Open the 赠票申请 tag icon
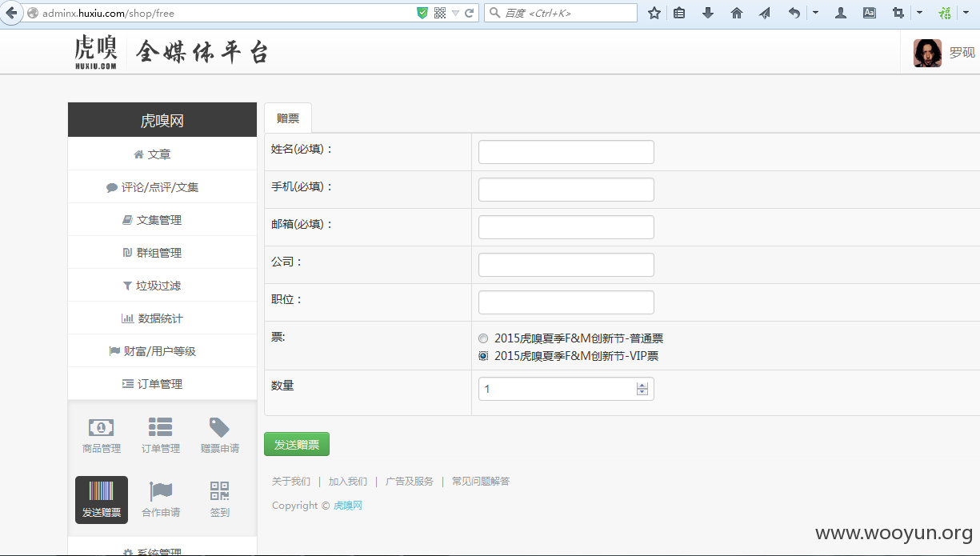Viewport: 980px width, 556px height. [x=220, y=435]
